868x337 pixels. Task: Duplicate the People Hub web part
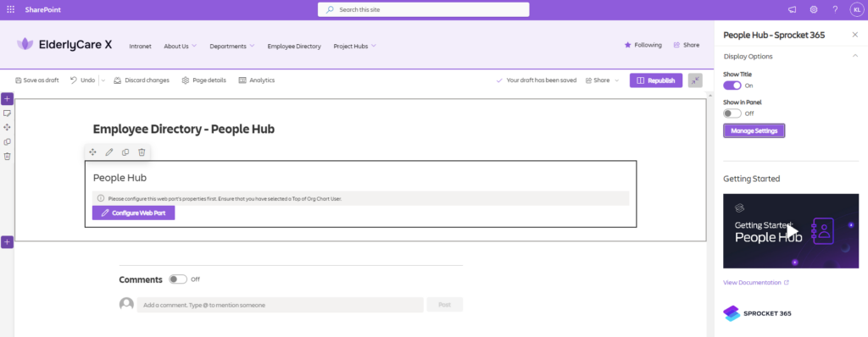(x=125, y=152)
